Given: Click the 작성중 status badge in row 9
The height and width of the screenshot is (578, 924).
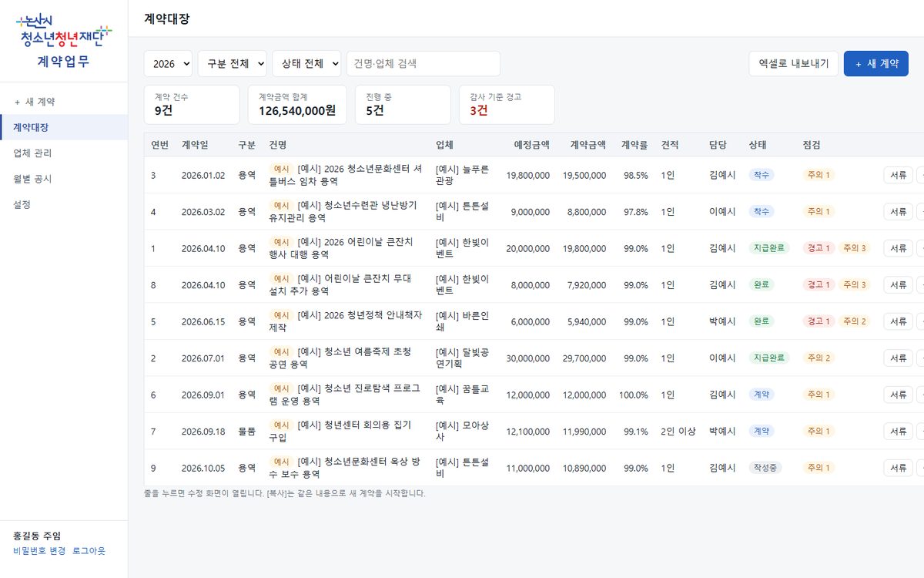Looking at the screenshot, I should (765, 468).
